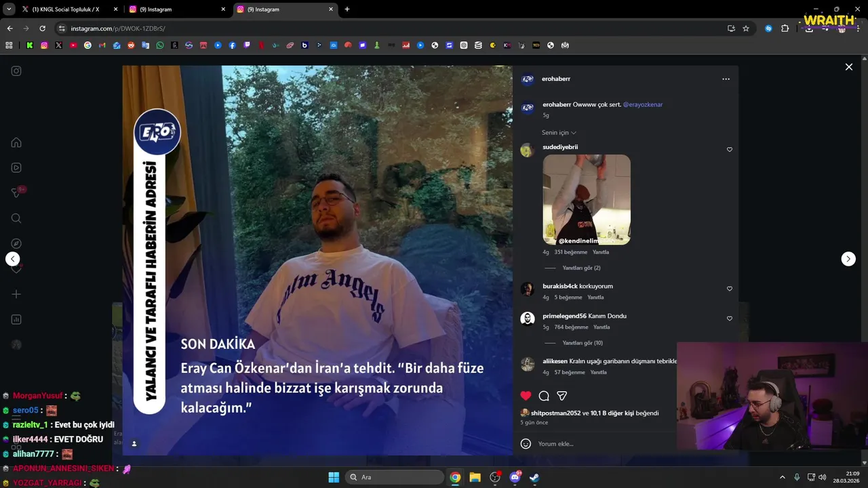Image resolution: width=868 pixels, height=488 pixels.
Task: Open @erayozkenar mention link
Action: [643, 104]
